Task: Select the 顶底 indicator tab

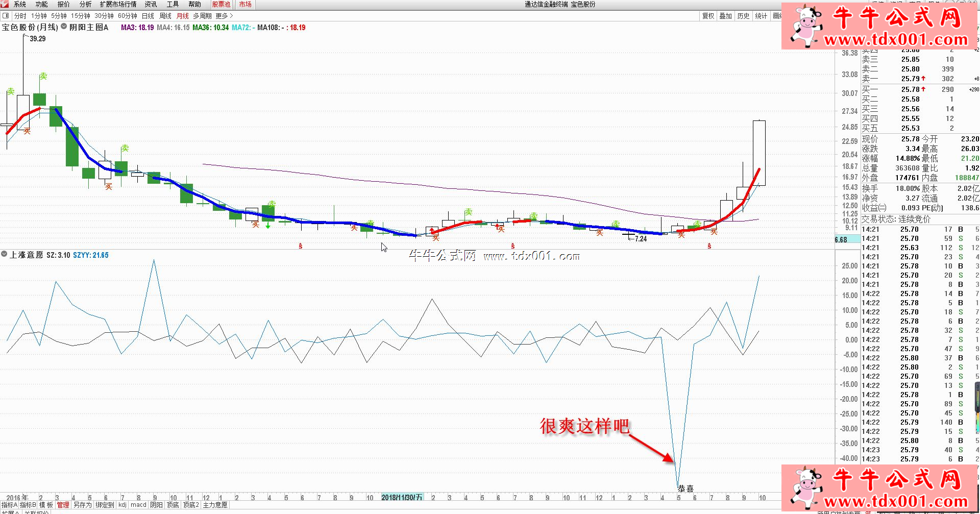Action: click(x=173, y=505)
